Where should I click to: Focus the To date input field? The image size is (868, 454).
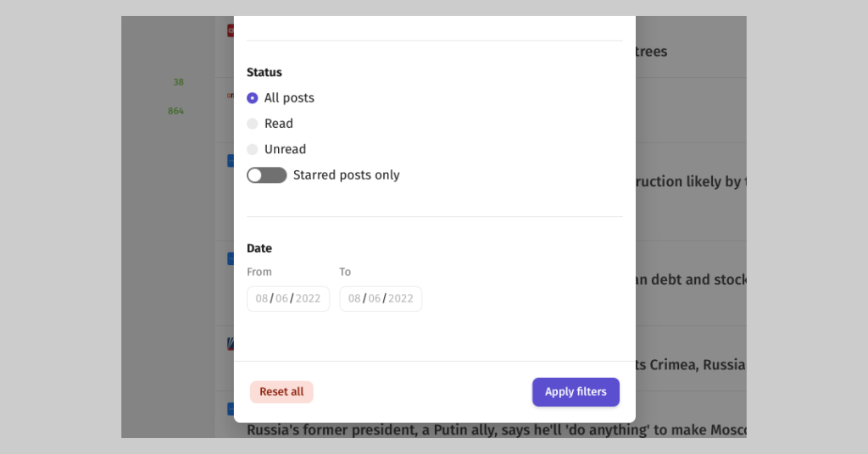(x=381, y=299)
